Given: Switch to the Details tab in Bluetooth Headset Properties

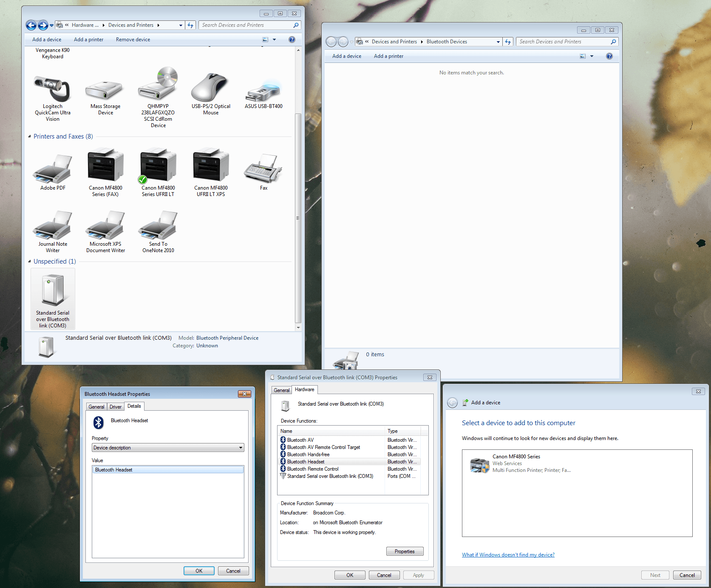Looking at the screenshot, I should [134, 406].
